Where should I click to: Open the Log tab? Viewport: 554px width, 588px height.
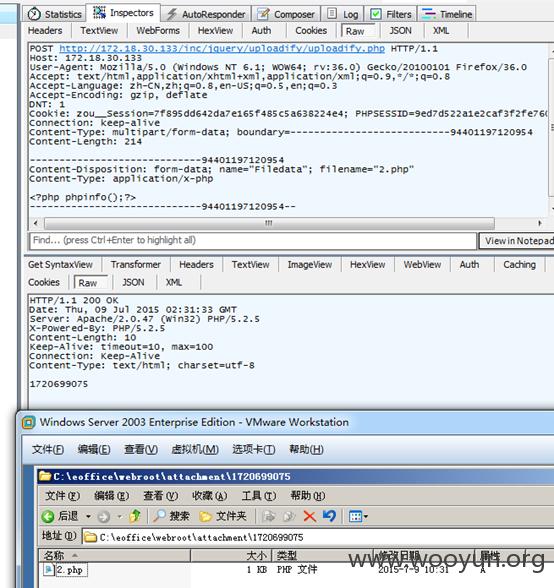343,14
